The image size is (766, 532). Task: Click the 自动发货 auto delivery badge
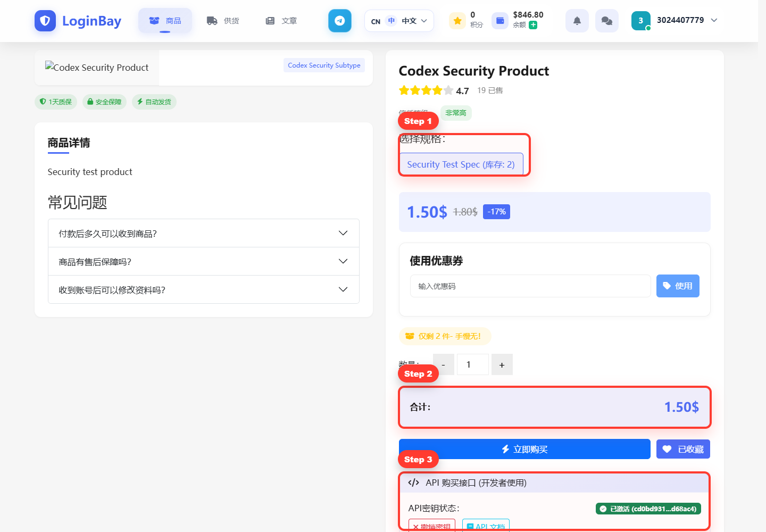(154, 102)
